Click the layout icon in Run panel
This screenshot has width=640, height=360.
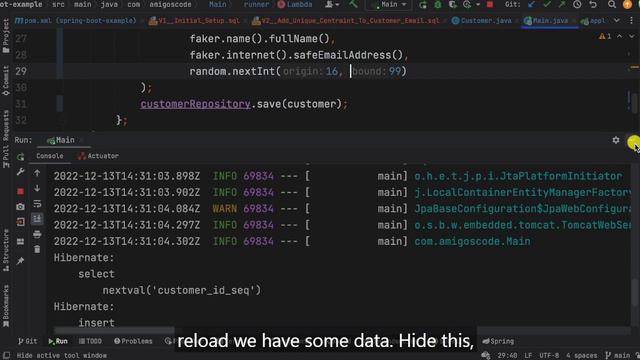(20, 242)
